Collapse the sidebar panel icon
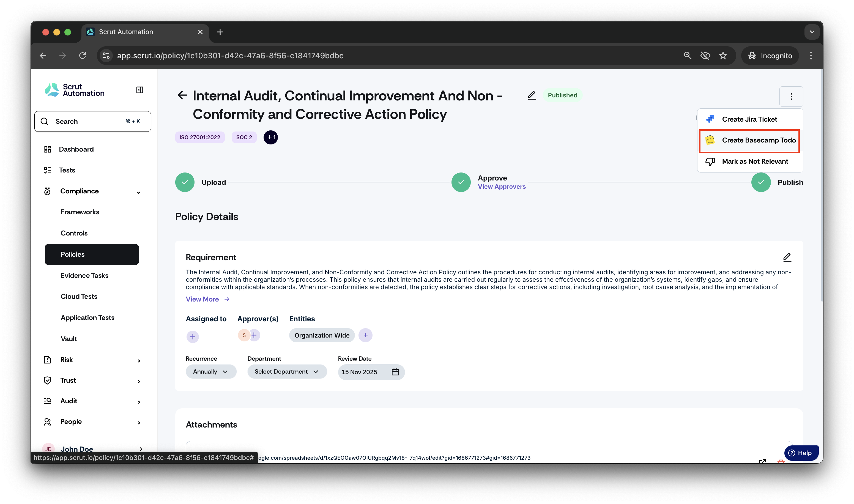This screenshot has width=854, height=504. pyautogui.click(x=139, y=90)
